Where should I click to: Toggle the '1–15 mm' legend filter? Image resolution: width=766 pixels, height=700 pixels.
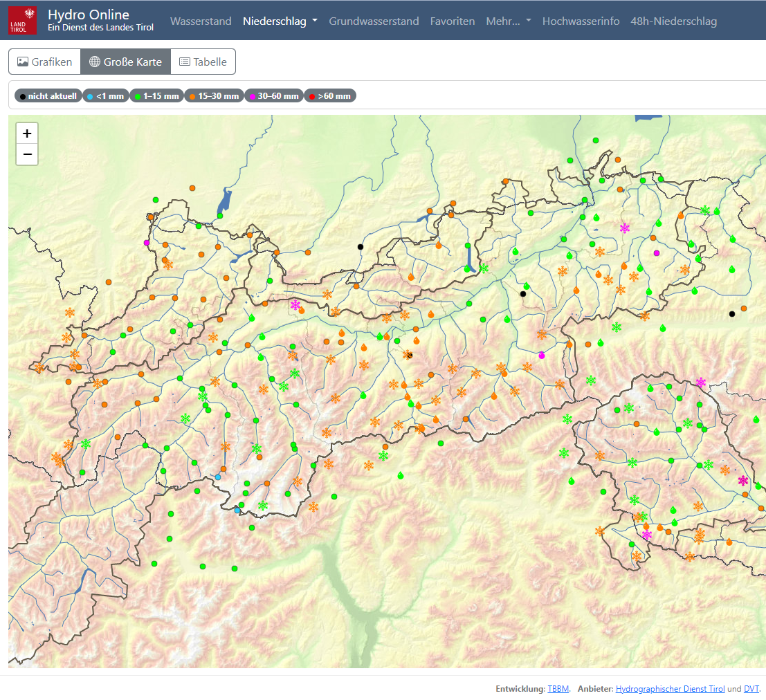pos(157,96)
